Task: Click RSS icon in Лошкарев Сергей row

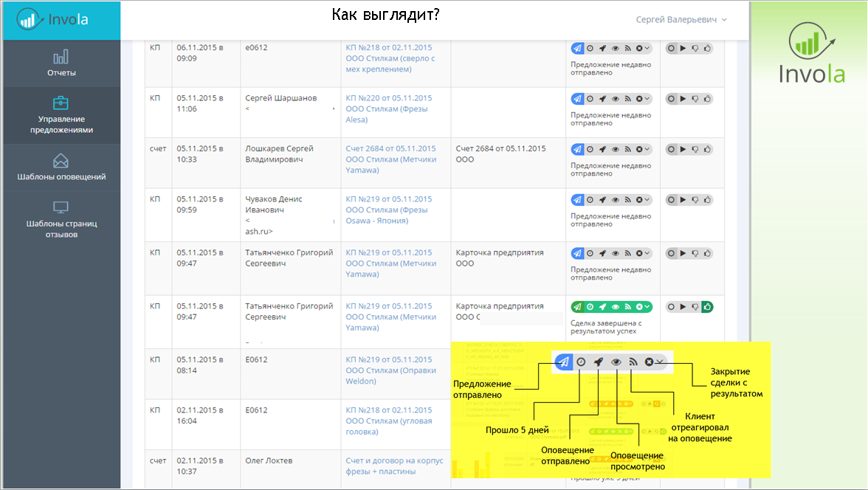Action: point(627,149)
